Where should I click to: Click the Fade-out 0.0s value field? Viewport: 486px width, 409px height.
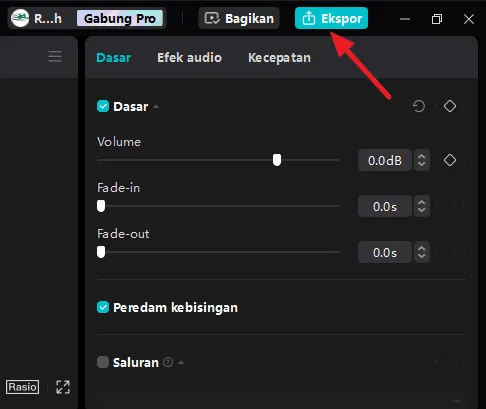pos(385,252)
